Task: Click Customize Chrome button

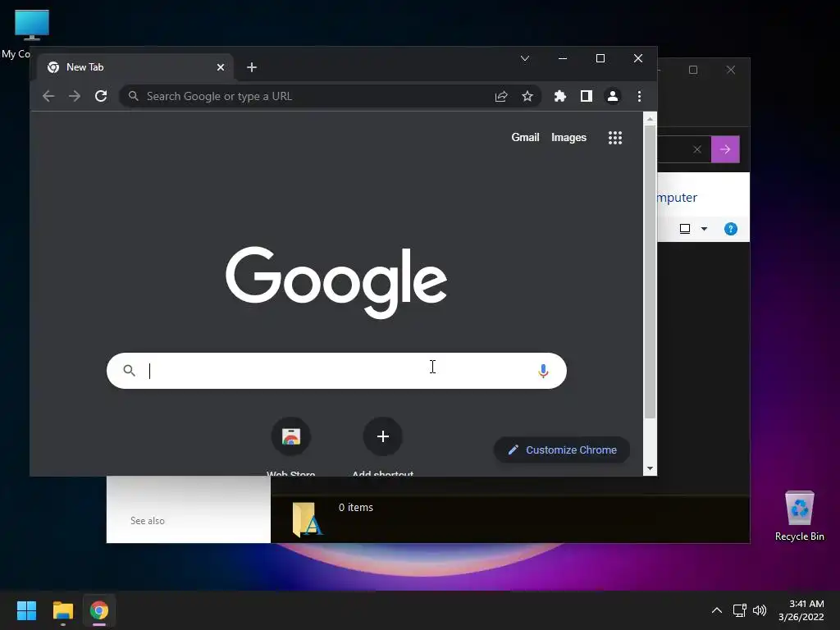Action: (561, 450)
